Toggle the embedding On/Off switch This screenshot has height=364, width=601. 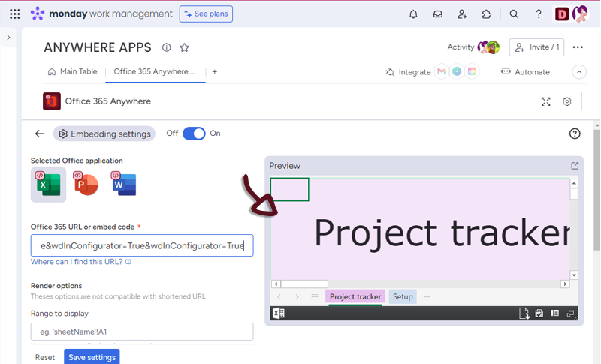[x=194, y=134]
